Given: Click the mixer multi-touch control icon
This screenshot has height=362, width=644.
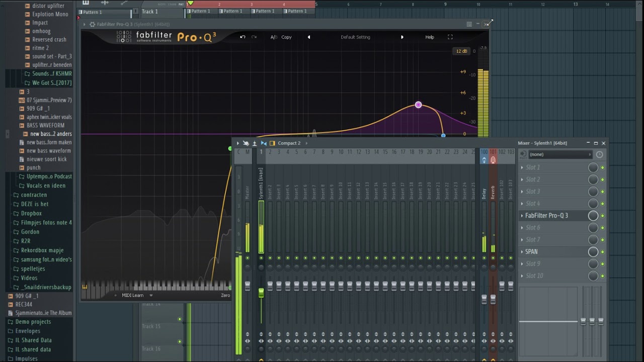Looking at the screenshot, I should point(246,143).
